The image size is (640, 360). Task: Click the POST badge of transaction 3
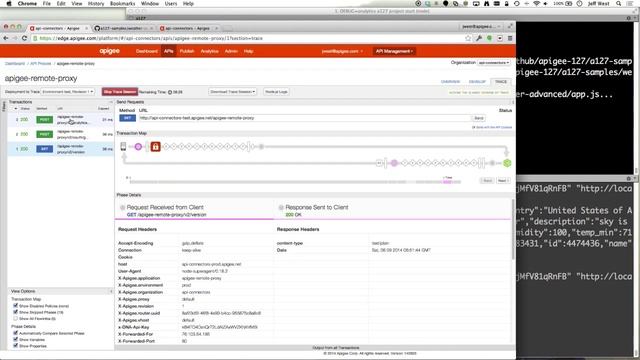coord(44,120)
